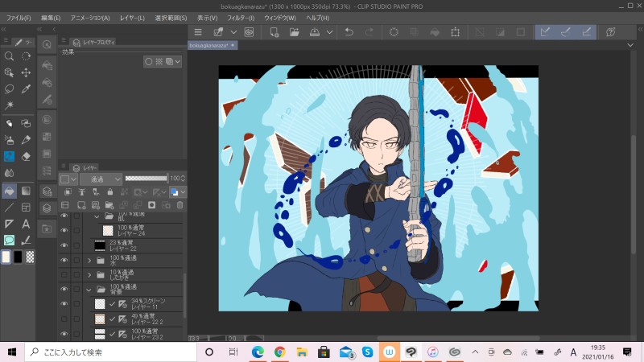Select the Blend tool
The width and height of the screenshot is (644, 362).
tap(9, 173)
